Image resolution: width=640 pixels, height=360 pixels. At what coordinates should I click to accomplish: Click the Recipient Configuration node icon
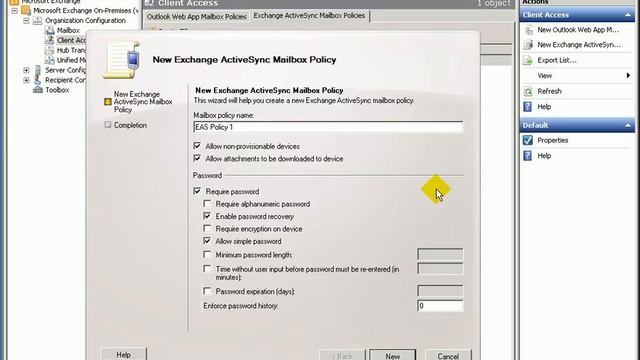coord(38,80)
